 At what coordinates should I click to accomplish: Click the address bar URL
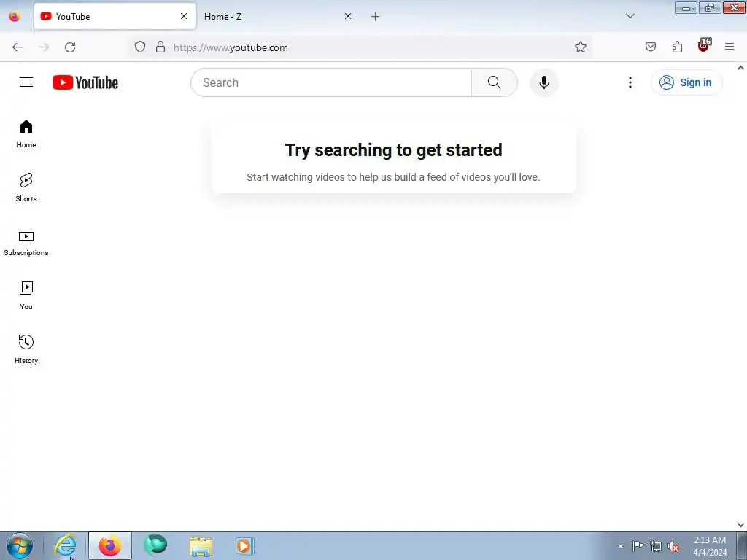[x=231, y=47]
